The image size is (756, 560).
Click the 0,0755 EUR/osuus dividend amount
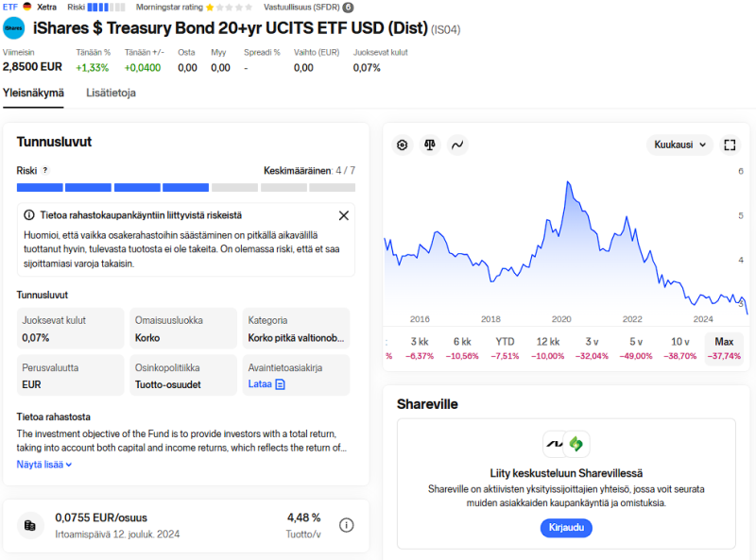(101, 518)
